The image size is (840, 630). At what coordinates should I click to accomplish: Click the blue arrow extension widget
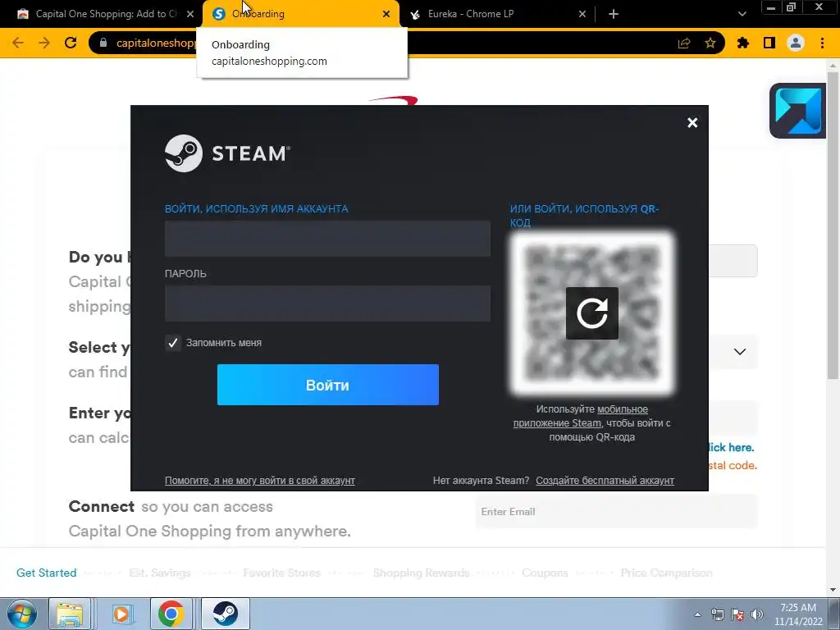tap(798, 111)
